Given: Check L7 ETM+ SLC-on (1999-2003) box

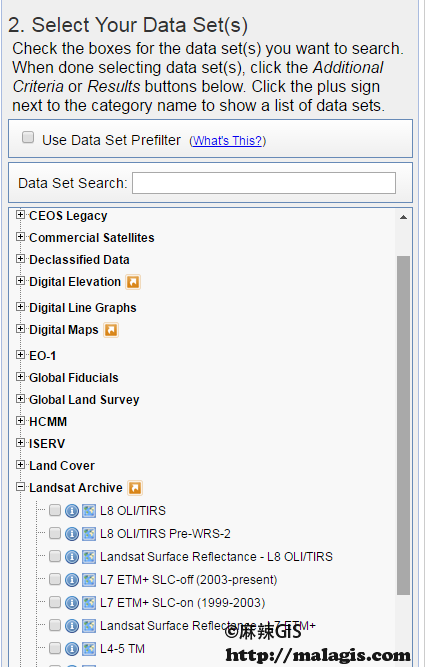Looking at the screenshot, I should (x=55, y=602).
